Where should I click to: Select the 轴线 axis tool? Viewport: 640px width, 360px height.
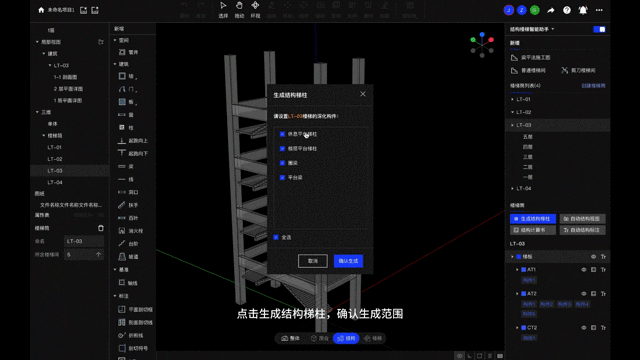128,283
